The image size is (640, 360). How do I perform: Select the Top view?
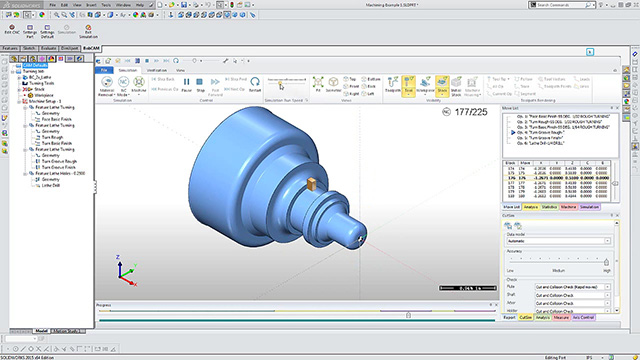coord(350,79)
